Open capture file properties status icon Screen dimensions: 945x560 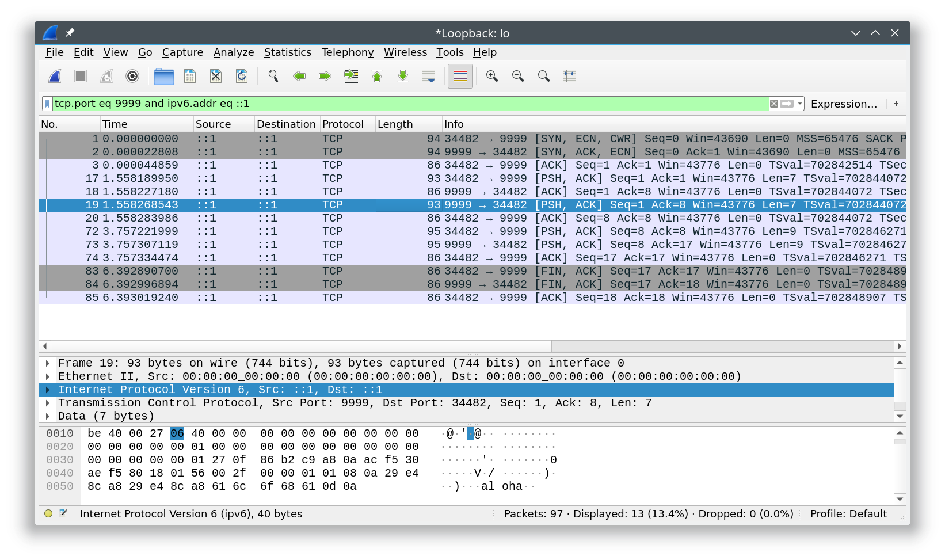tap(63, 513)
